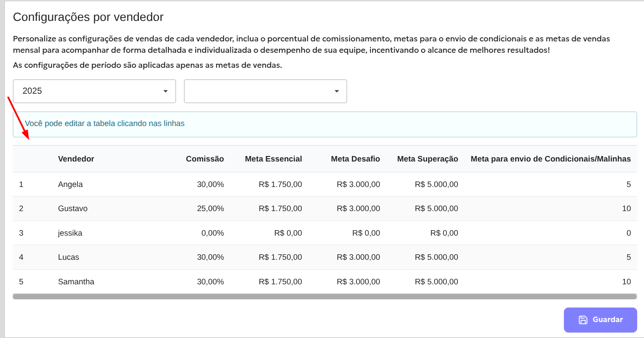Click the save icon on Guardar button

(x=583, y=320)
